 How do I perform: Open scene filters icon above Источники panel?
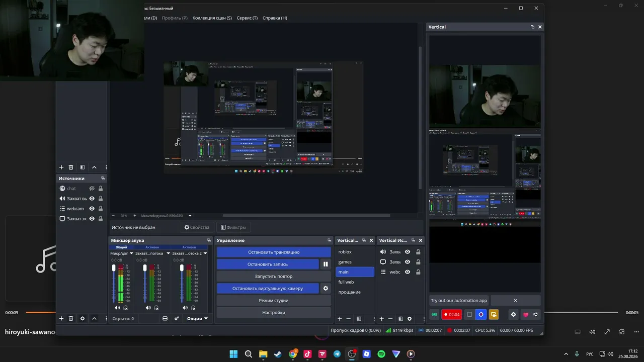click(83, 167)
